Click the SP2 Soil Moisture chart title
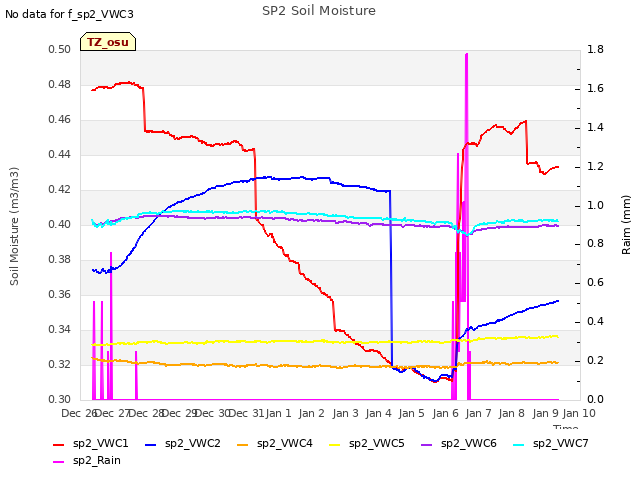Image resolution: width=640 pixels, height=480 pixels. coord(319,11)
